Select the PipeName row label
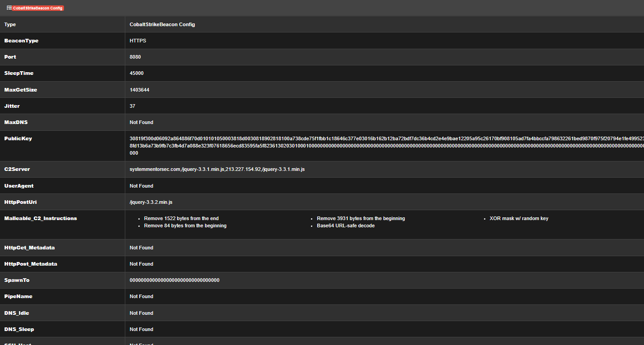The width and height of the screenshot is (644, 345). click(18, 296)
